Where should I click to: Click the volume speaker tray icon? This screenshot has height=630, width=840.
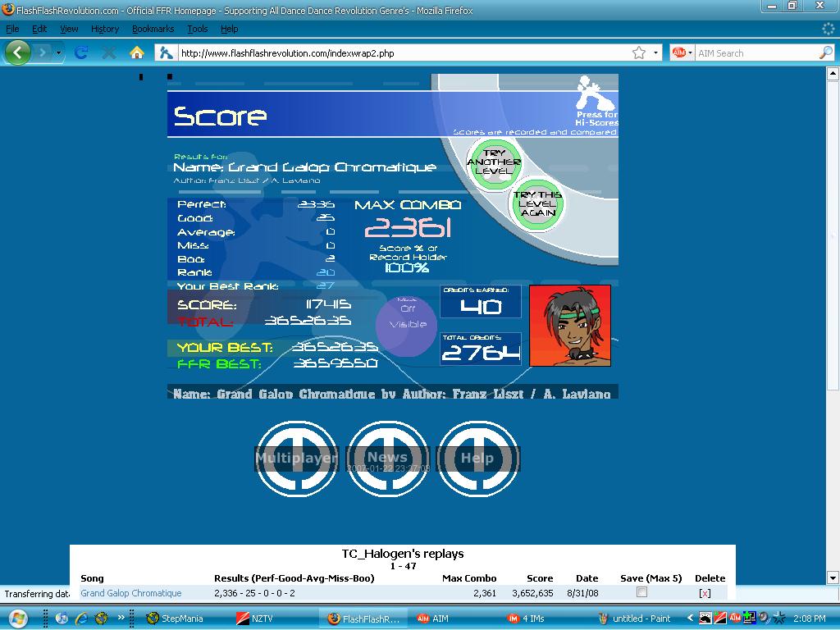coord(765,618)
